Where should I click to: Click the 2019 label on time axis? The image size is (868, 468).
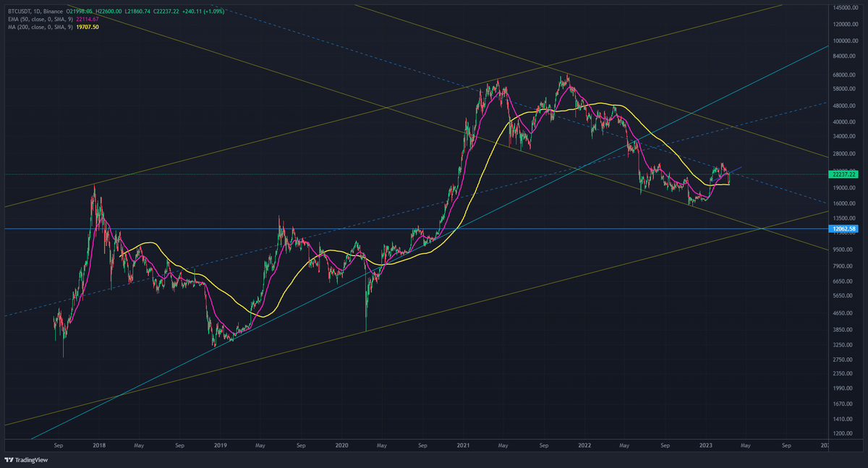(x=218, y=446)
